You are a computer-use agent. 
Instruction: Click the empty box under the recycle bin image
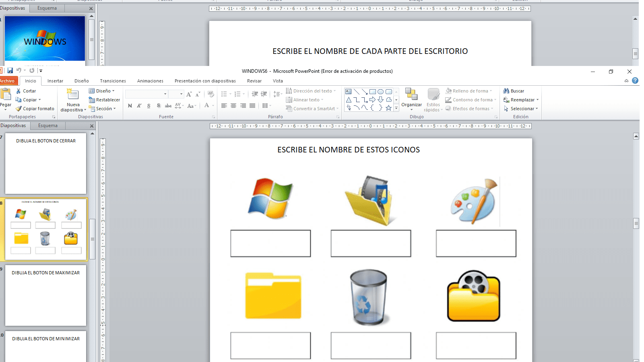[x=371, y=346]
